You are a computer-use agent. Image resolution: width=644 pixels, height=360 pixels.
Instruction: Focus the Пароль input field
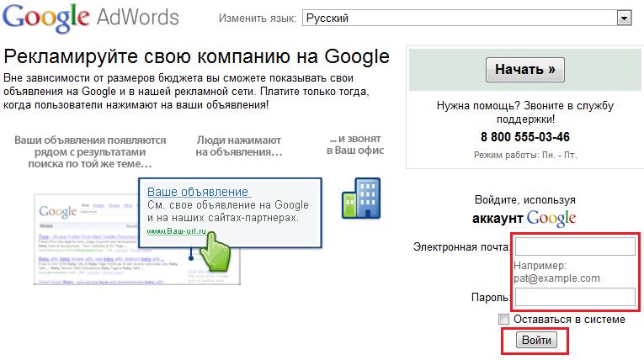tap(575, 297)
